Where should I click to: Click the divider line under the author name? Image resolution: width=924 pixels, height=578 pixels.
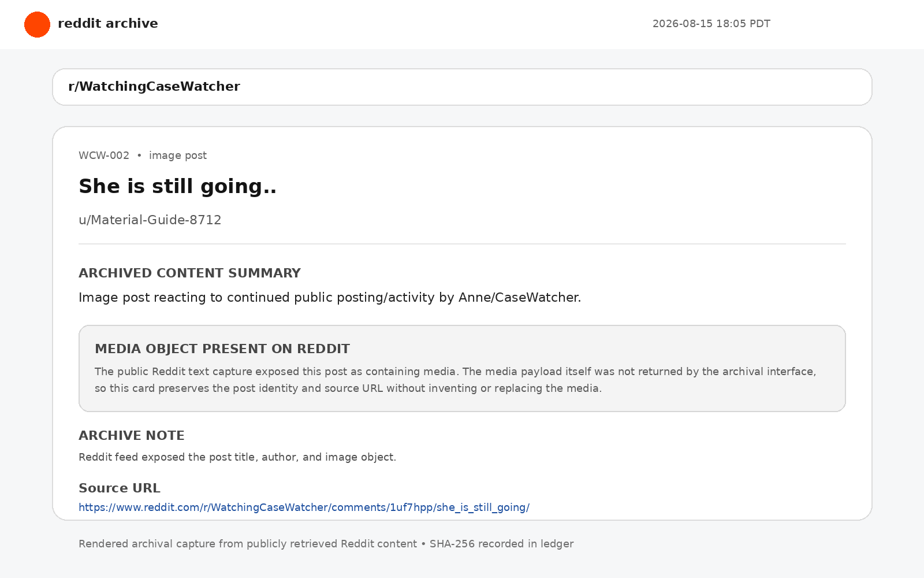462,244
